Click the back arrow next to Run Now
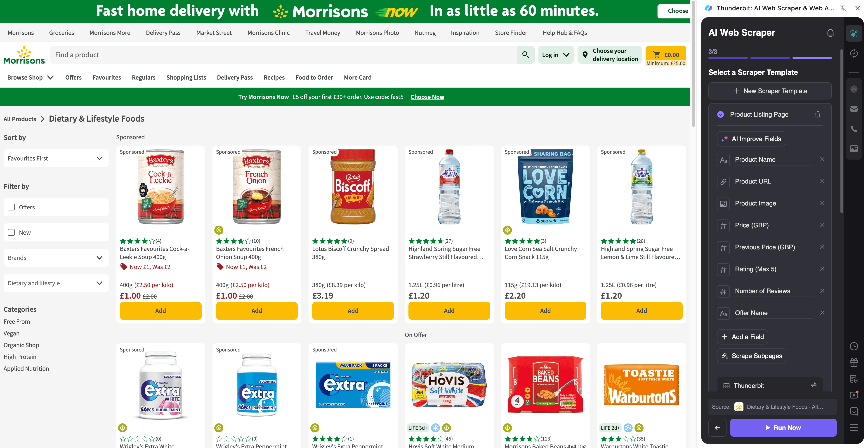The width and height of the screenshot is (868, 448). [x=717, y=427]
